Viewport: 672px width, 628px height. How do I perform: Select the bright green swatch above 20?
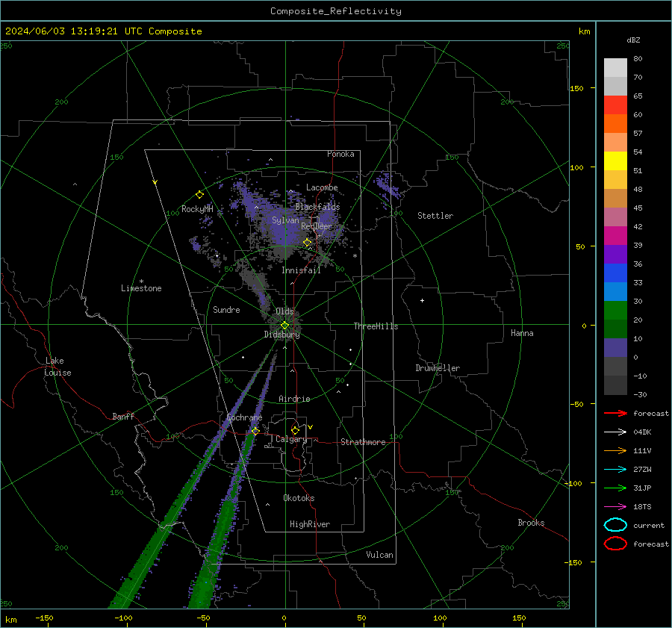[615, 310]
